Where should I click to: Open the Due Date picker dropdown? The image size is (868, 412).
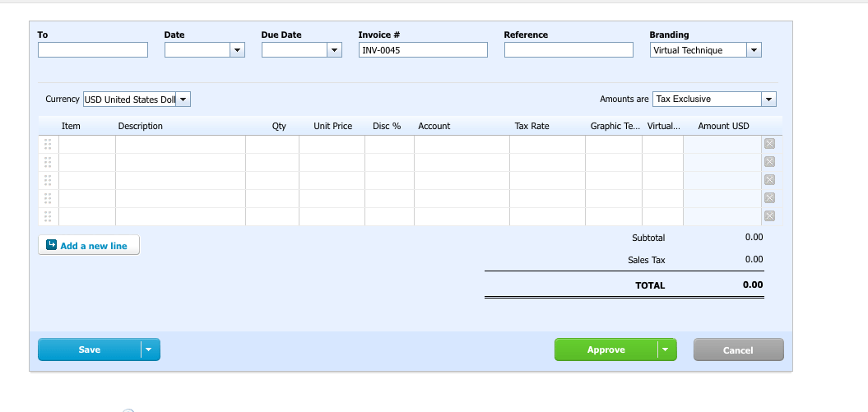(334, 50)
